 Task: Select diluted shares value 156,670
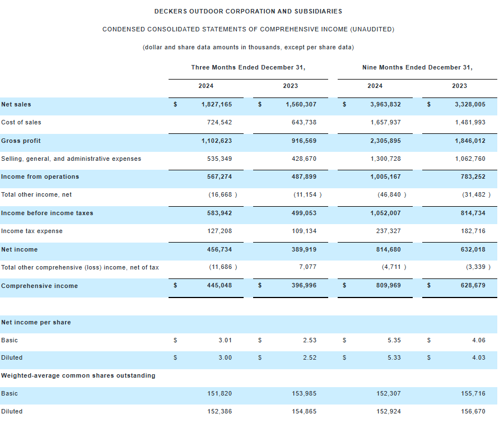(x=473, y=411)
